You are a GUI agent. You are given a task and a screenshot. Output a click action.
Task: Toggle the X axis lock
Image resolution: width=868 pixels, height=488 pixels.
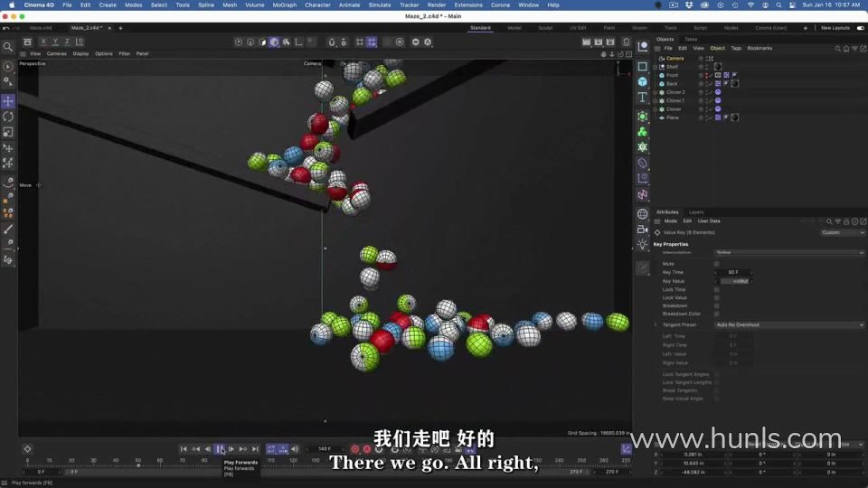click(x=43, y=42)
